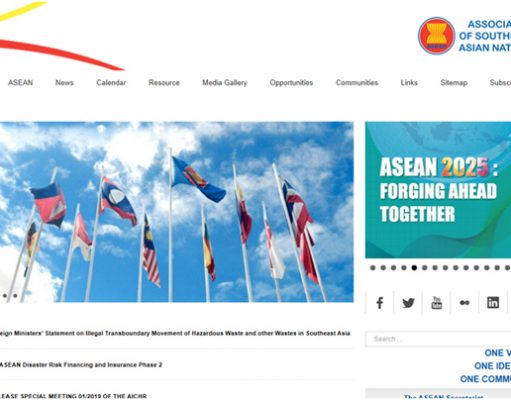This screenshot has height=400, width=511.
Task: Open the Media Gallery menu
Action: click(225, 83)
